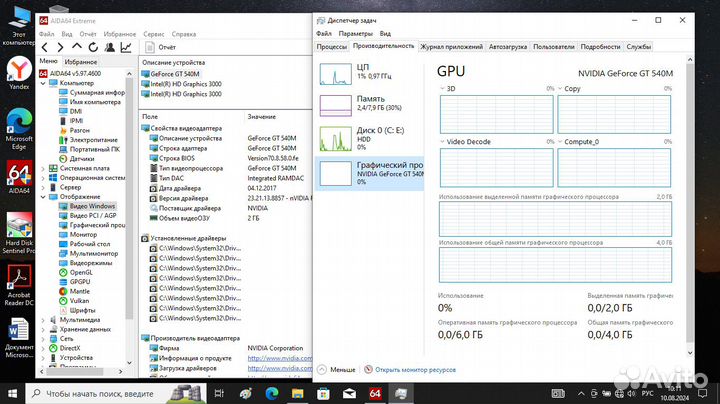Collapse the Отображение tree node
Screen dimensions: 720x404
pyautogui.click(x=43, y=197)
